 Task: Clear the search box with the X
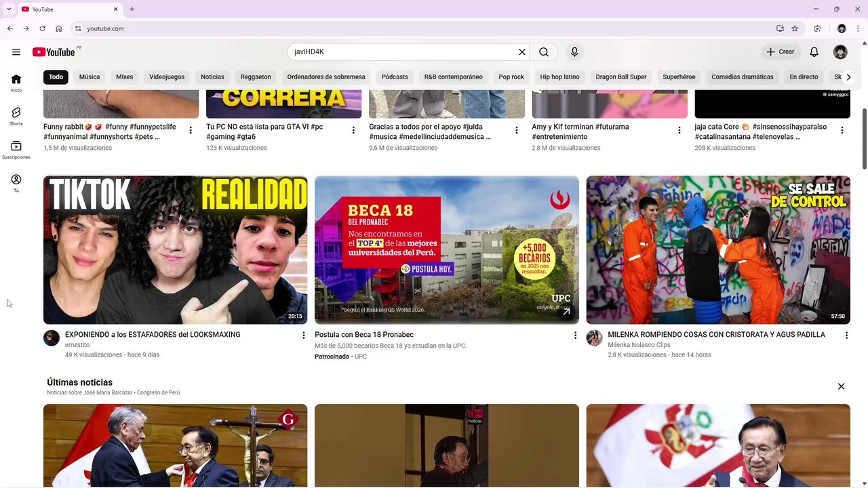tap(522, 52)
